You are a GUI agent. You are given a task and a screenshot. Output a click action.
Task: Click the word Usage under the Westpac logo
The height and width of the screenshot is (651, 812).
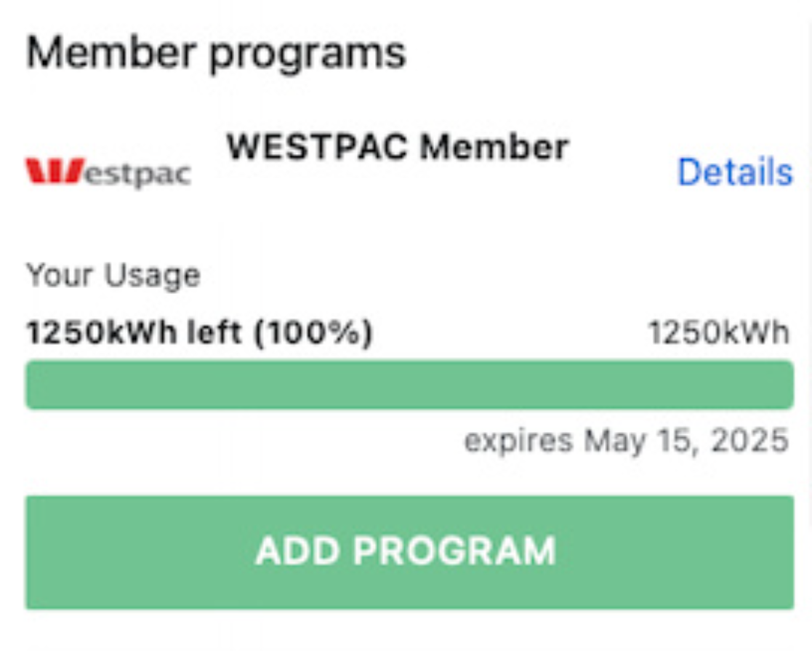[152, 276]
